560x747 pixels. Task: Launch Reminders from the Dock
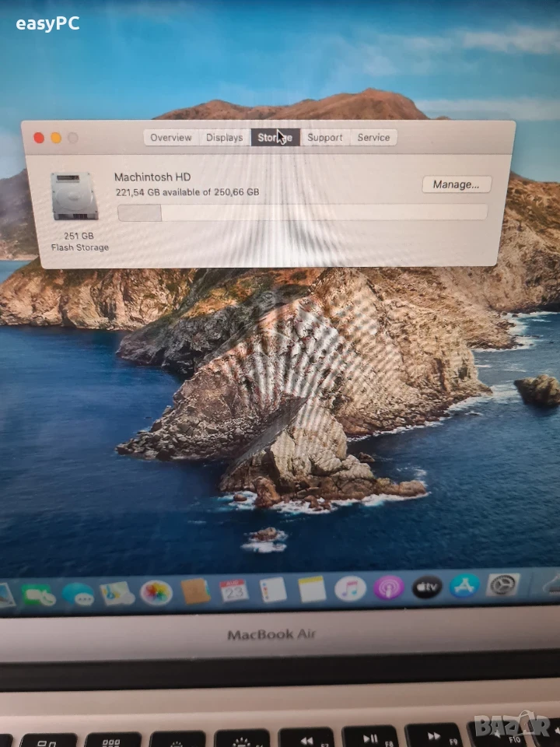[x=273, y=590]
